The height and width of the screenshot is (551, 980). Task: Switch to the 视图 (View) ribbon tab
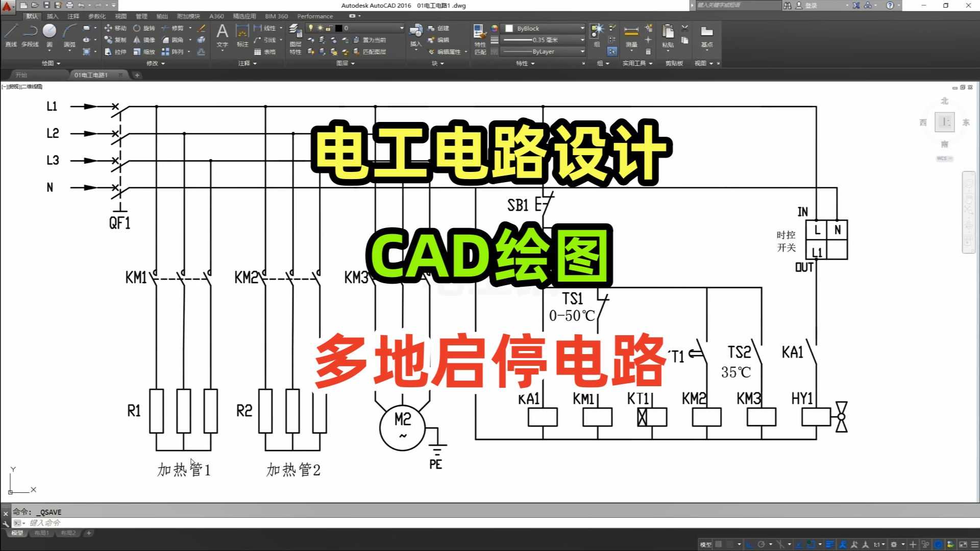(x=121, y=16)
